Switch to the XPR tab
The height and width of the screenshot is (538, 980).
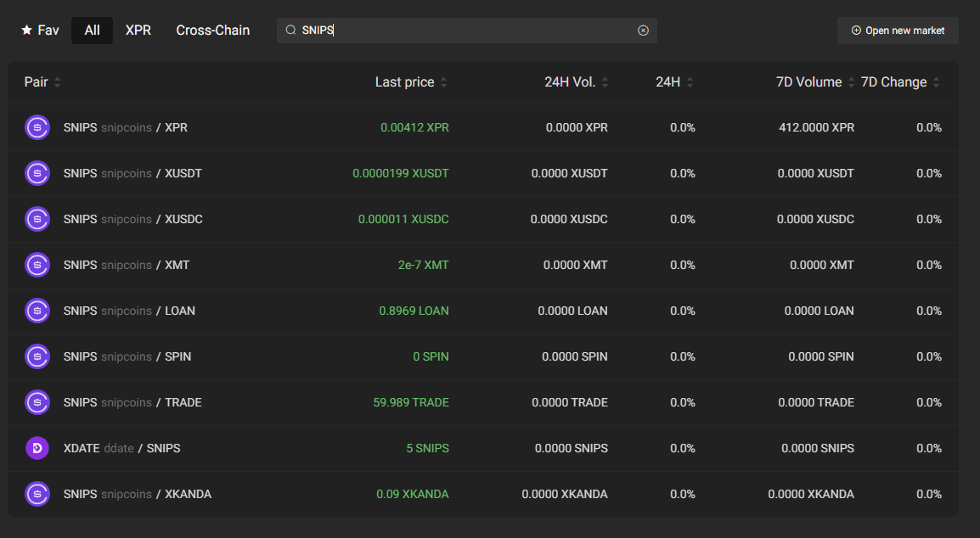click(x=138, y=31)
